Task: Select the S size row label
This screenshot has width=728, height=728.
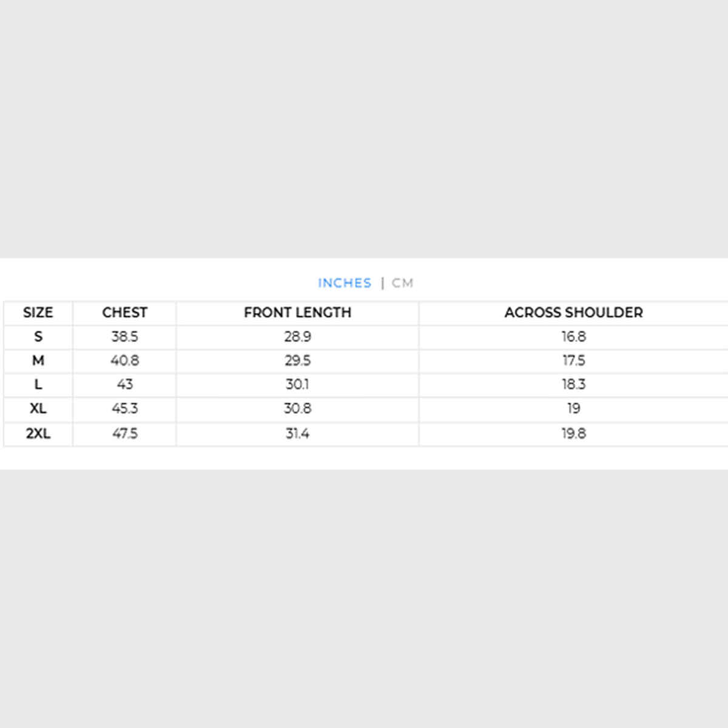Action: pyautogui.click(x=38, y=337)
